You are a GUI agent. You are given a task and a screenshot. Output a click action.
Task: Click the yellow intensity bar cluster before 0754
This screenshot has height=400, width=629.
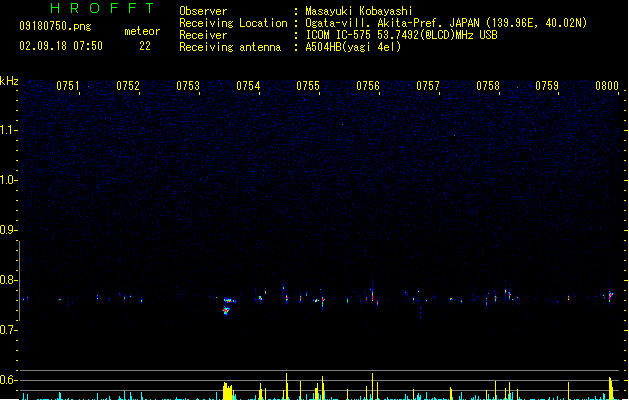(227, 391)
